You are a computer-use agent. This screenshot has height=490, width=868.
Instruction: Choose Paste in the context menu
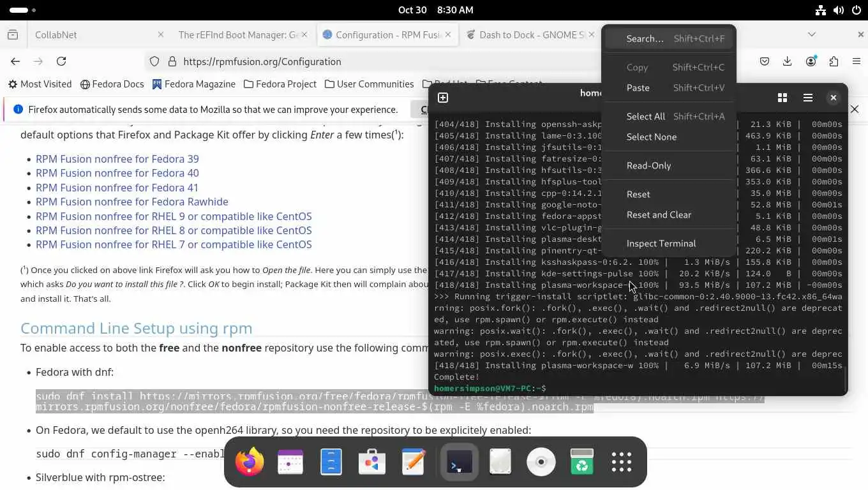pos(669,87)
